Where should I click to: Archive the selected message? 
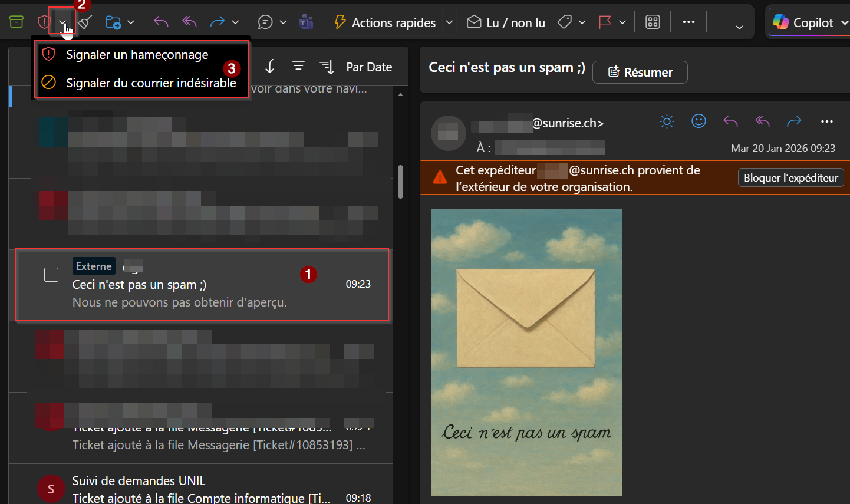coord(16,21)
